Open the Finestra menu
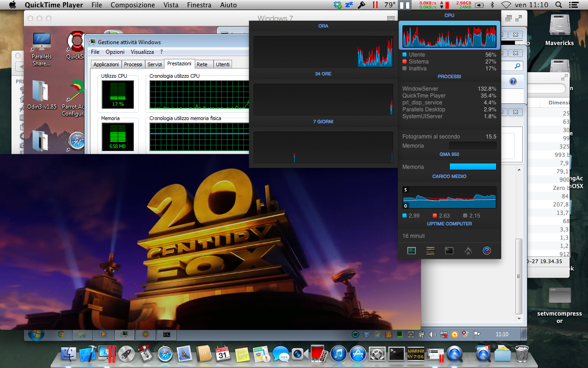 tap(199, 5)
